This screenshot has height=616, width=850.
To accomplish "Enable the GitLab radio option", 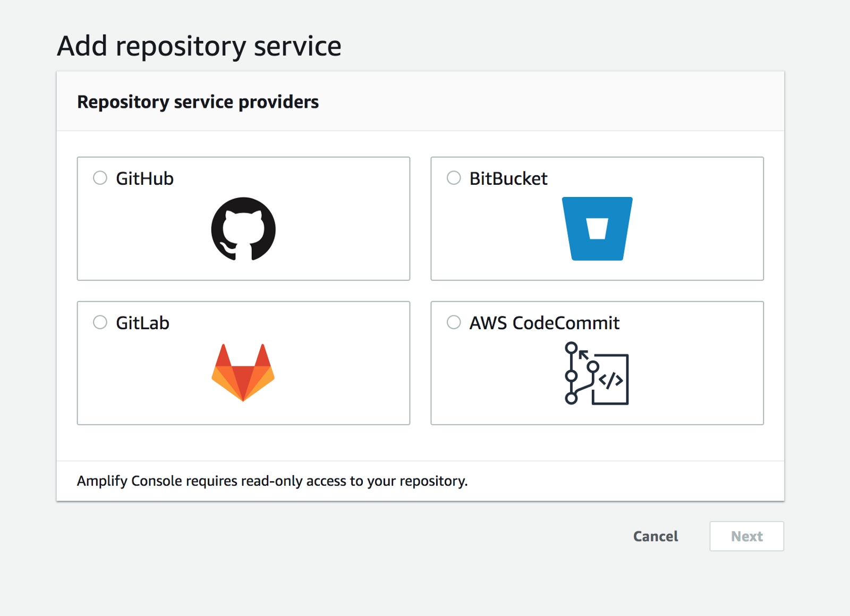I will pos(100,322).
